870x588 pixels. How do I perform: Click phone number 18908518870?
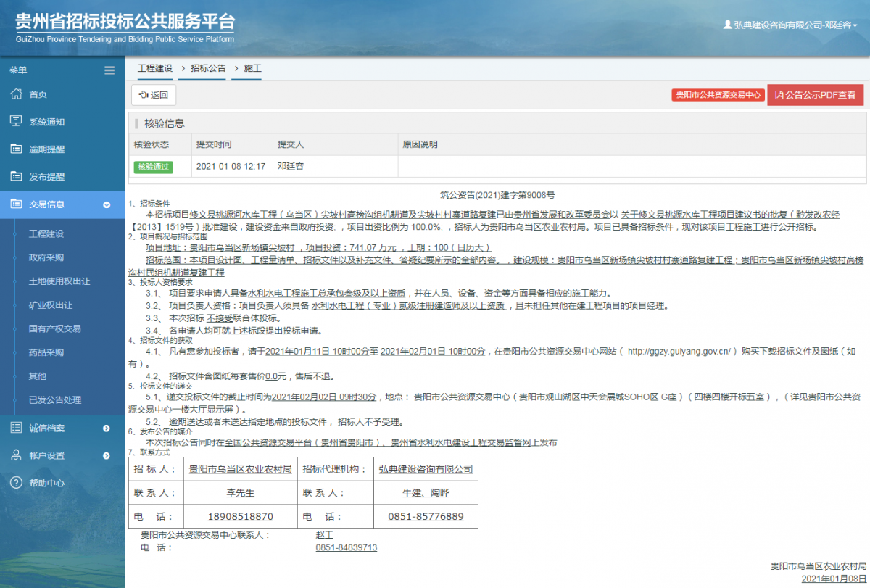[240, 517]
